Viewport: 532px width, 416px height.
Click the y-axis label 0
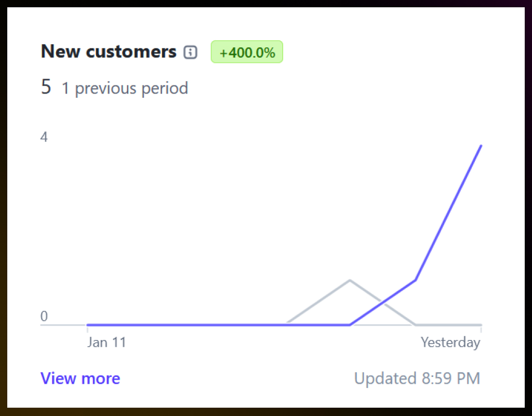[x=44, y=316]
